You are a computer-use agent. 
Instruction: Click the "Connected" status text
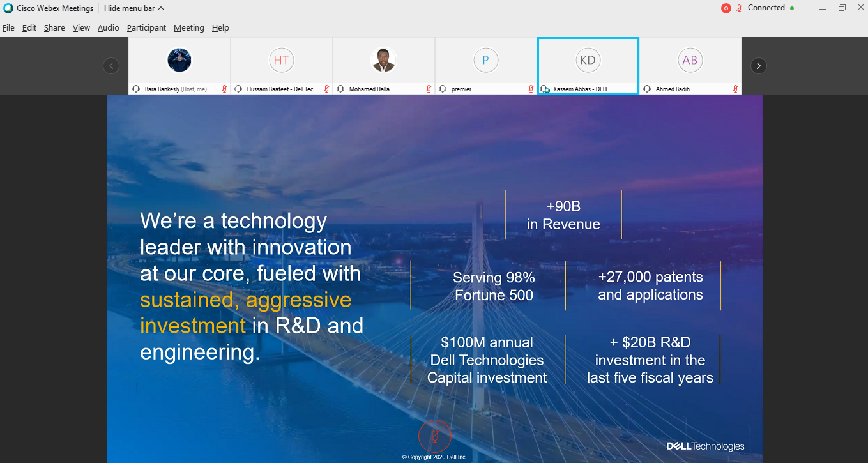point(766,8)
